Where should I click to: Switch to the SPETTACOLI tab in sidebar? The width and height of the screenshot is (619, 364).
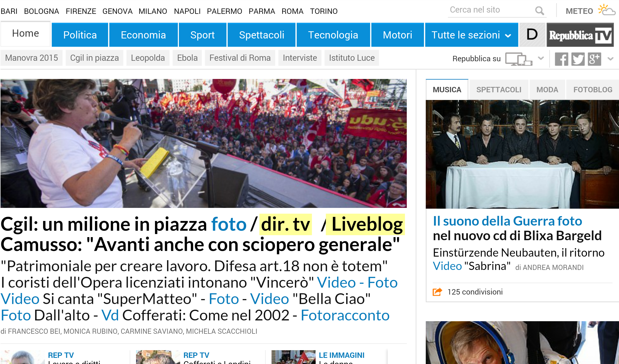click(x=499, y=90)
